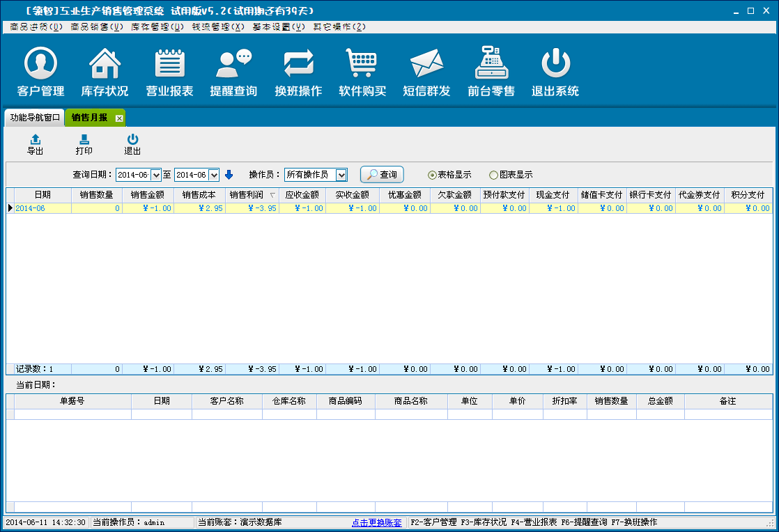This screenshot has width=779, height=532.
Task: Click 退出系统 power icon
Action: coord(555,65)
